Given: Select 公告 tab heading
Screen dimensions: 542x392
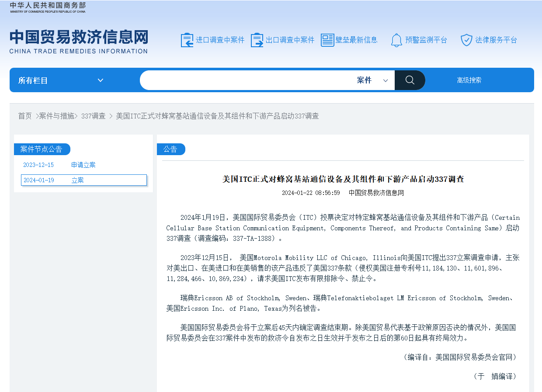Looking at the screenshot, I should pyautogui.click(x=170, y=149).
